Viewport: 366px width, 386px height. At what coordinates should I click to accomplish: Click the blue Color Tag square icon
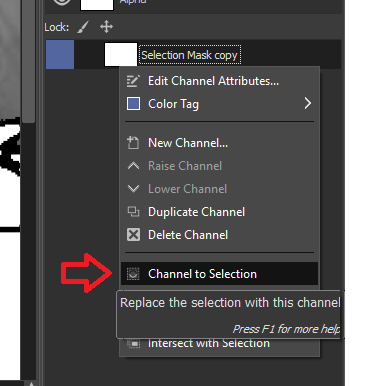tap(133, 104)
